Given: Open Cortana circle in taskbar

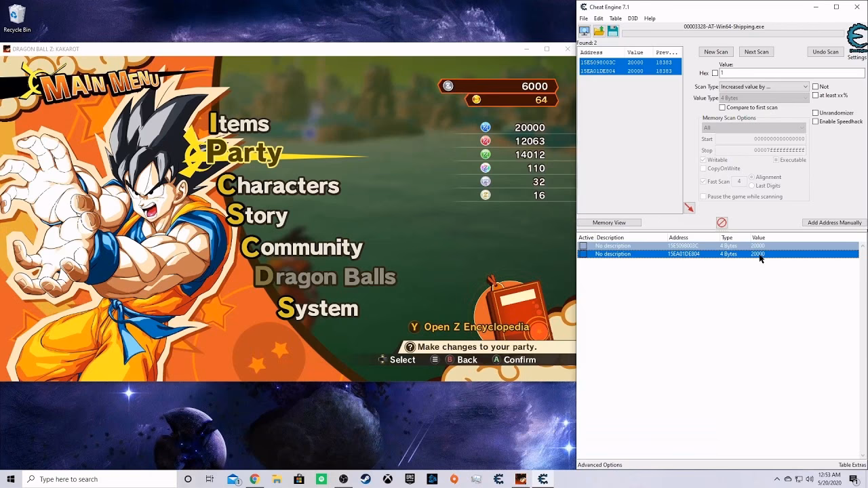Looking at the screenshot, I should click(188, 479).
